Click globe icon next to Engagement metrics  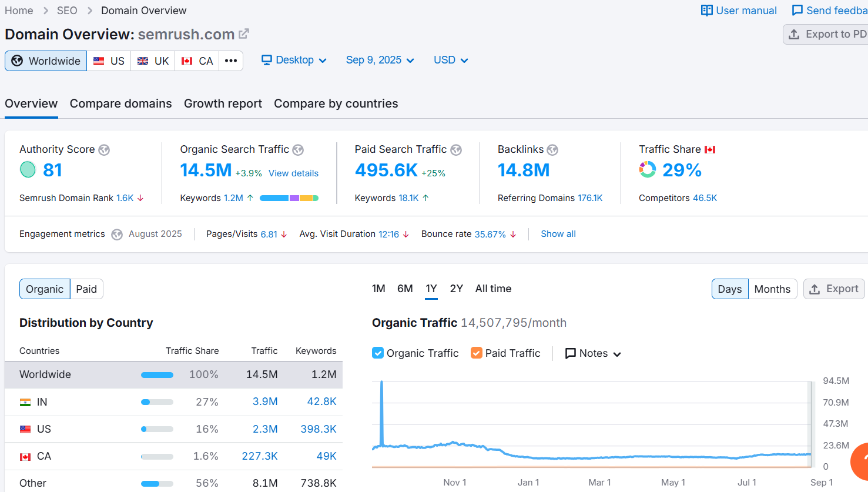[117, 235]
